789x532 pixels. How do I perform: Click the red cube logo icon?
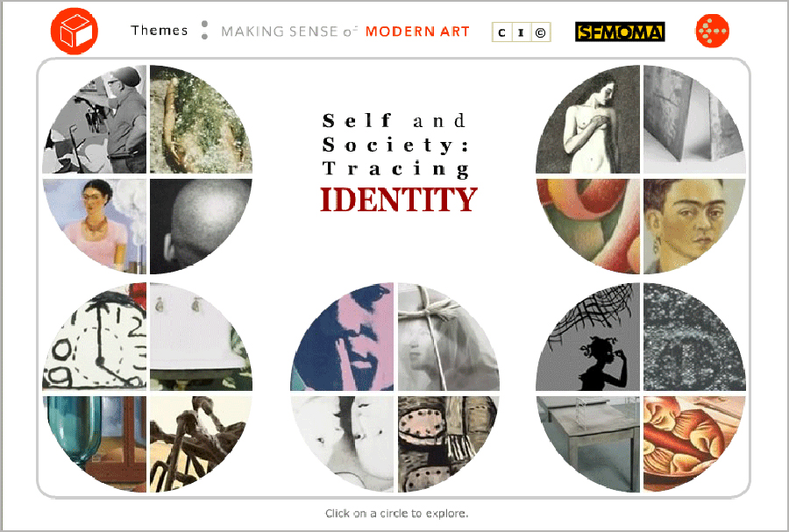pos(75,31)
